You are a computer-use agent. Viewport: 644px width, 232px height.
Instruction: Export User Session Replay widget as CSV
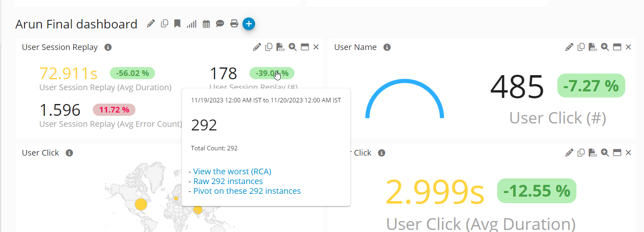tap(280, 47)
